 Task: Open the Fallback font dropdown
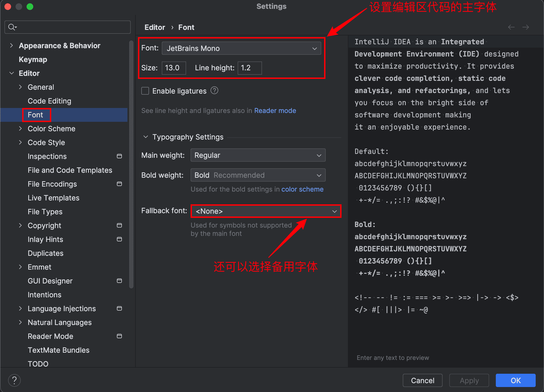tap(266, 211)
